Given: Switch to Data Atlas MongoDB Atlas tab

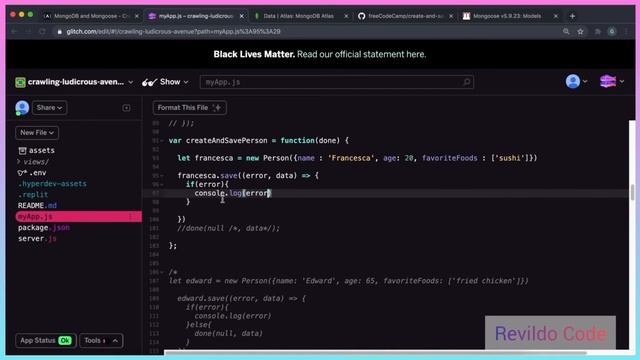Looking at the screenshot, I should point(299,16).
